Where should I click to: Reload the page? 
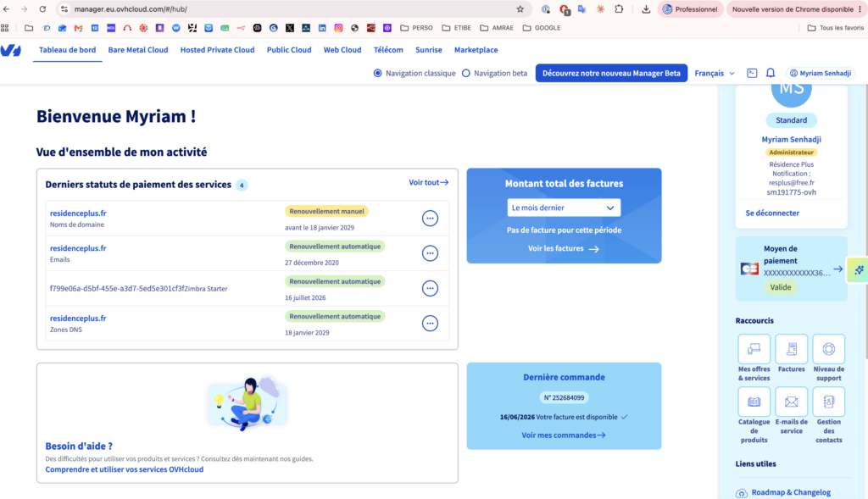click(42, 8)
